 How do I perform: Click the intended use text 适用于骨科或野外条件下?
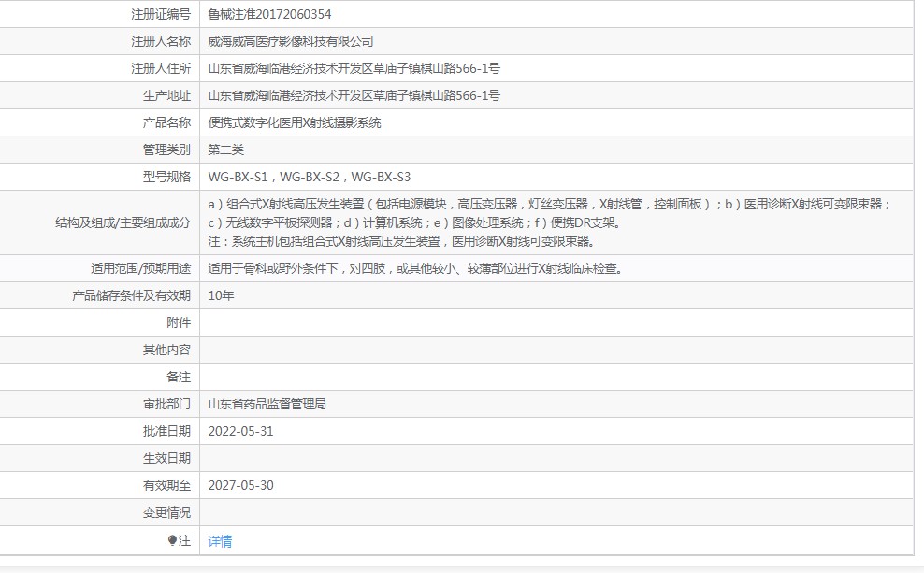click(416, 268)
